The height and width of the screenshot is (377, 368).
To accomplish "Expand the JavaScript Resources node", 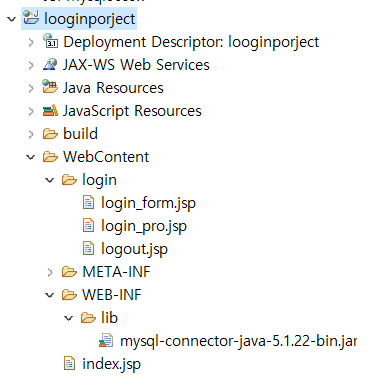I will click(x=31, y=111).
